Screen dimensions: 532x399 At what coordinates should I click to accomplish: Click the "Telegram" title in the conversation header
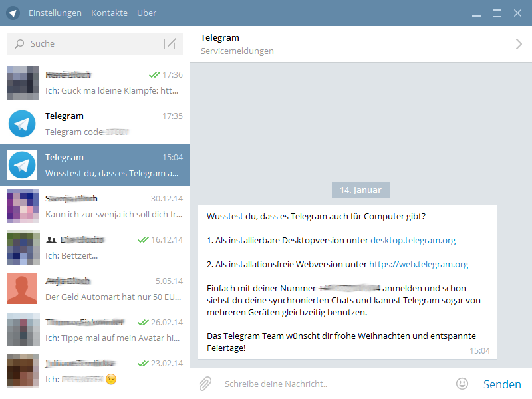(220, 38)
